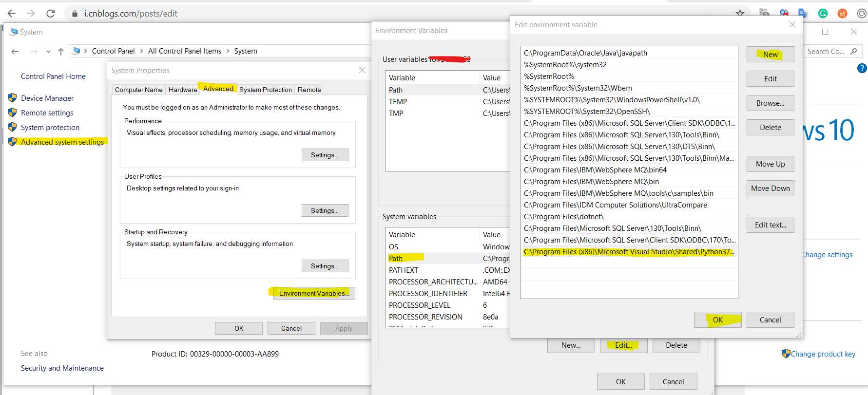Screen dimensions: 868x395
Task: Select C:\Program Files\dotnet\ entry
Action: [629, 217]
